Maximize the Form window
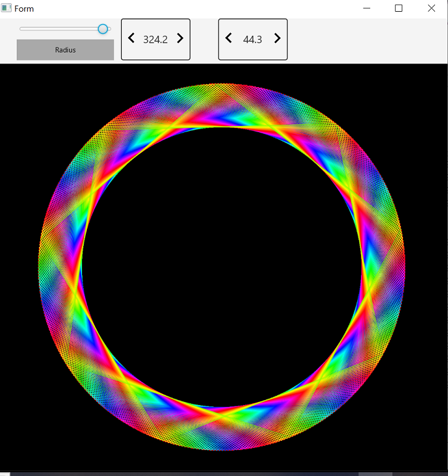Image resolution: width=448 pixels, height=476 pixels. coord(399,8)
